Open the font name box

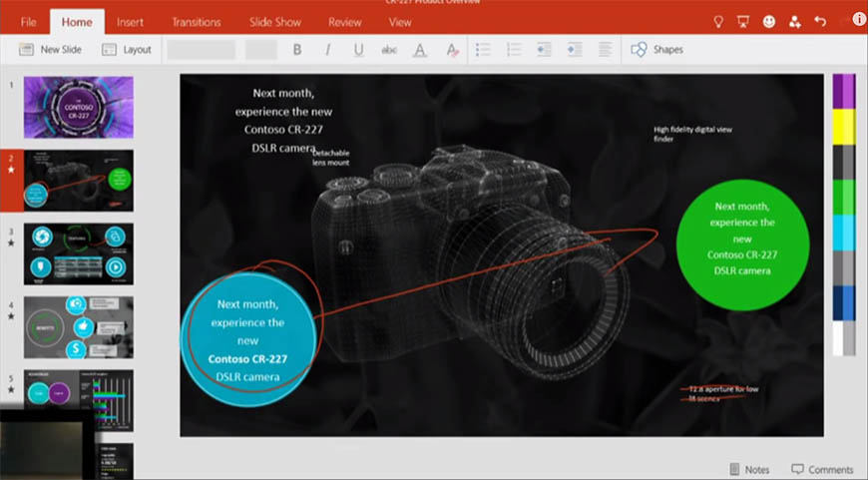201,49
